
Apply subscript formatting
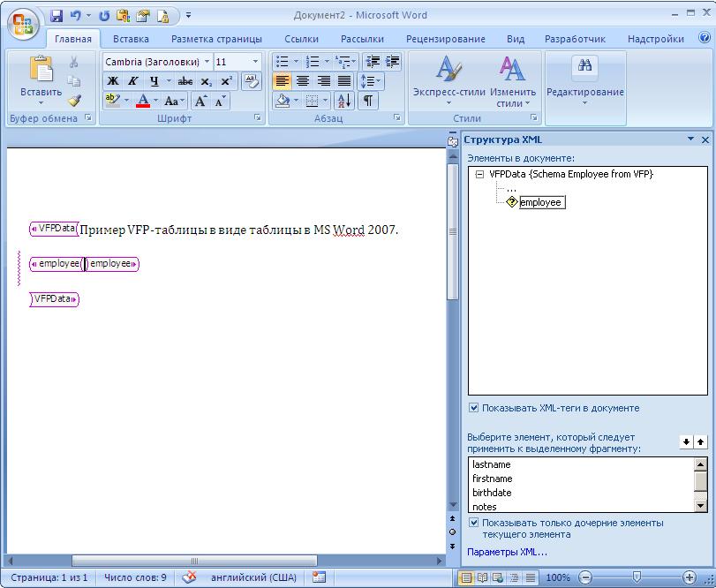[207, 81]
